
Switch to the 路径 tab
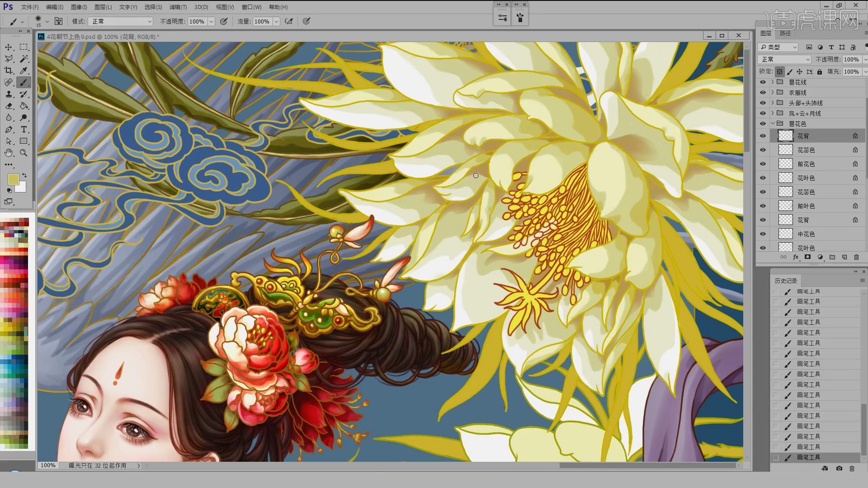(x=785, y=33)
